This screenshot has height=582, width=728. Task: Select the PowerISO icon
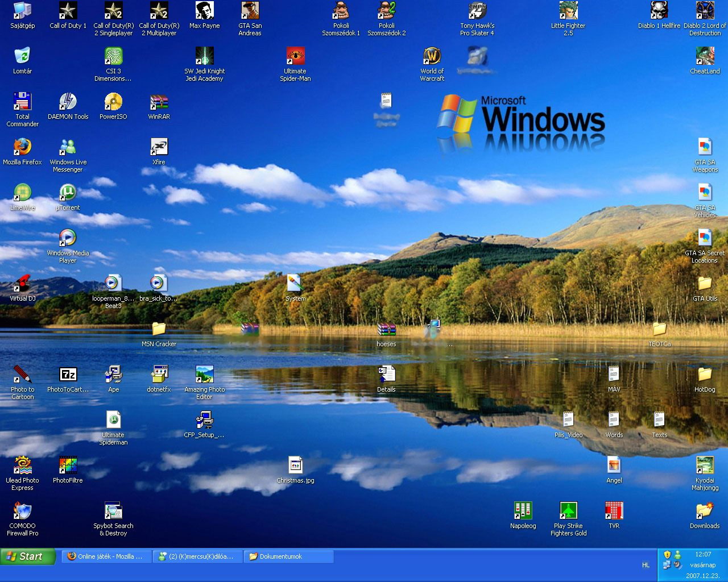click(x=113, y=107)
